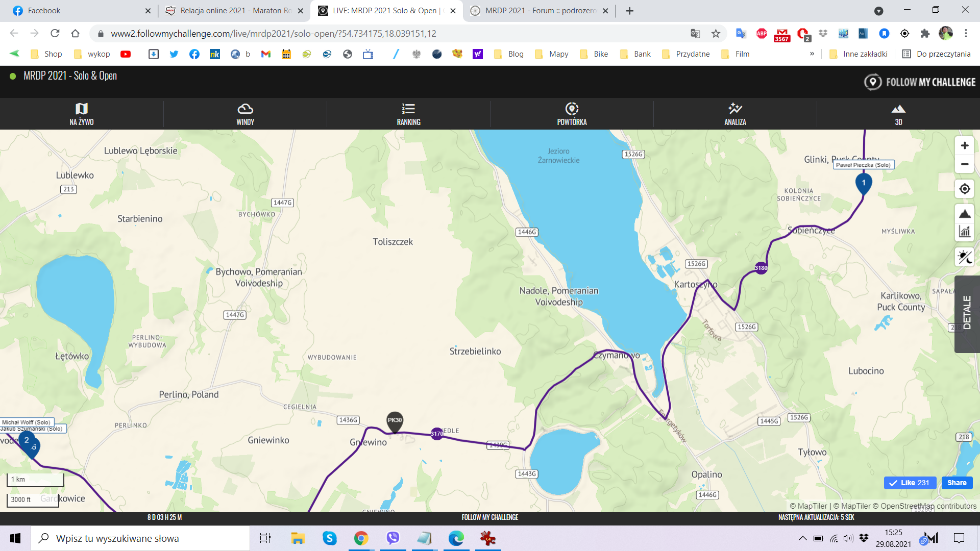Open File Explorer from taskbar
Viewport: 980px width, 551px height.
[x=298, y=538]
